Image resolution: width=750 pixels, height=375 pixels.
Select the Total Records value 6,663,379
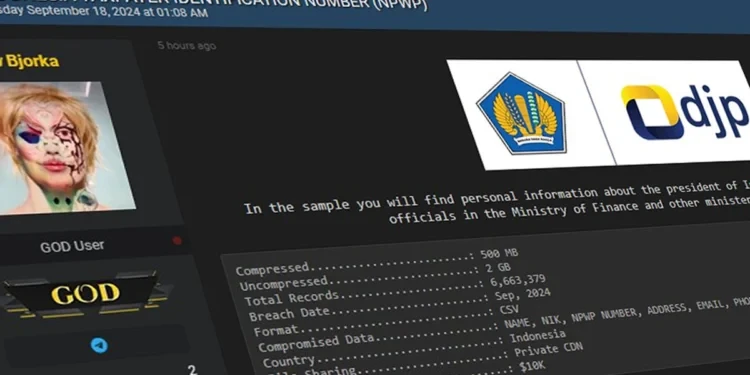click(x=518, y=281)
